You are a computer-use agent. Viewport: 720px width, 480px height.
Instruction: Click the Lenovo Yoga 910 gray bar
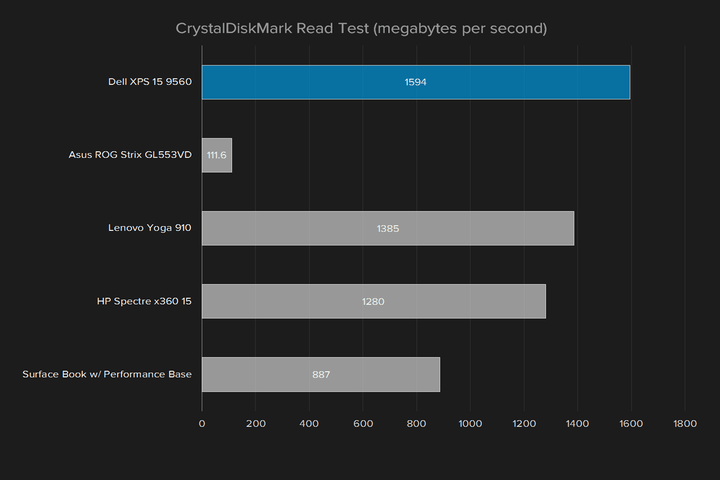pyautogui.click(x=388, y=228)
